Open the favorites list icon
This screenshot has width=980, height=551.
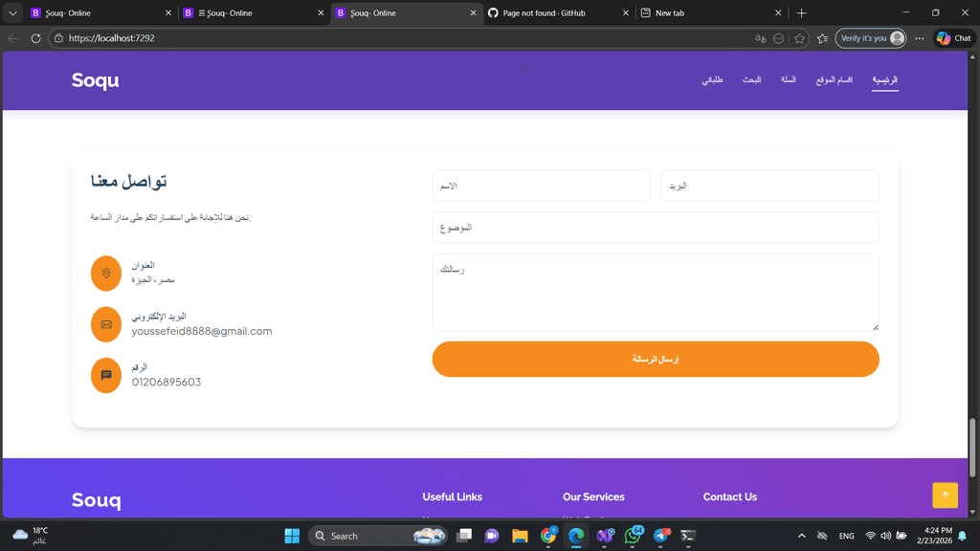click(822, 38)
